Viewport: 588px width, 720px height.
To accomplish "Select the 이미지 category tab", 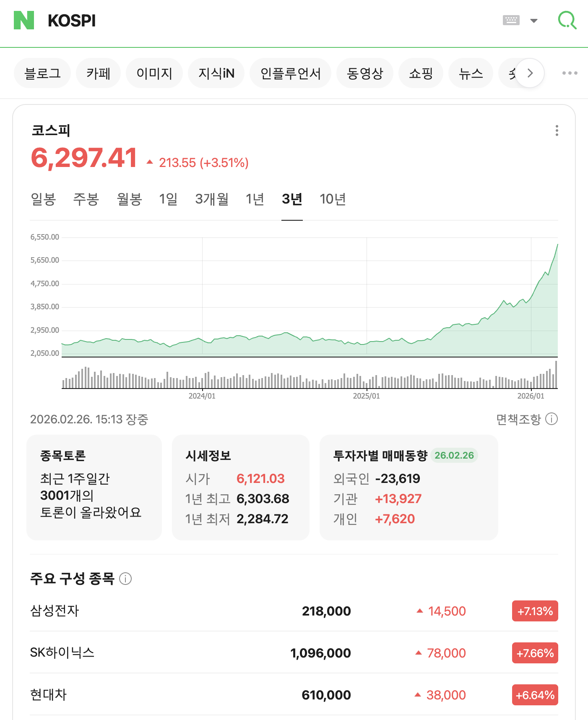I will pos(154,73).
